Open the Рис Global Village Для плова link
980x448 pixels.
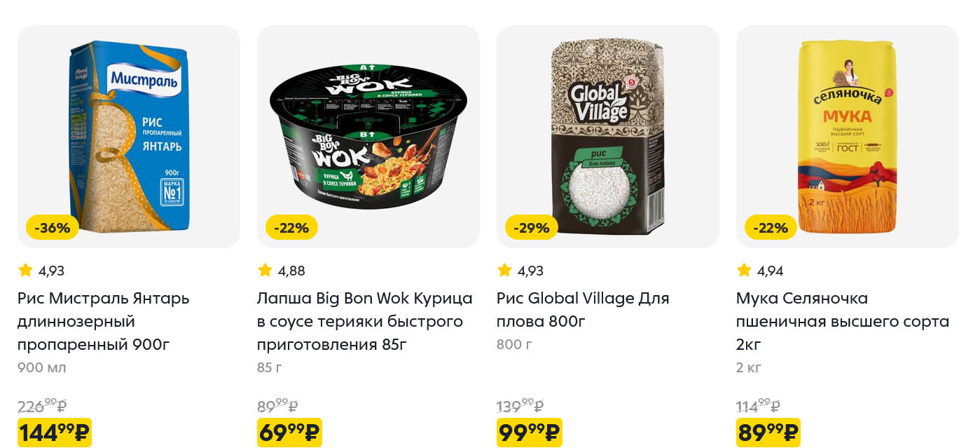[583, 309]
